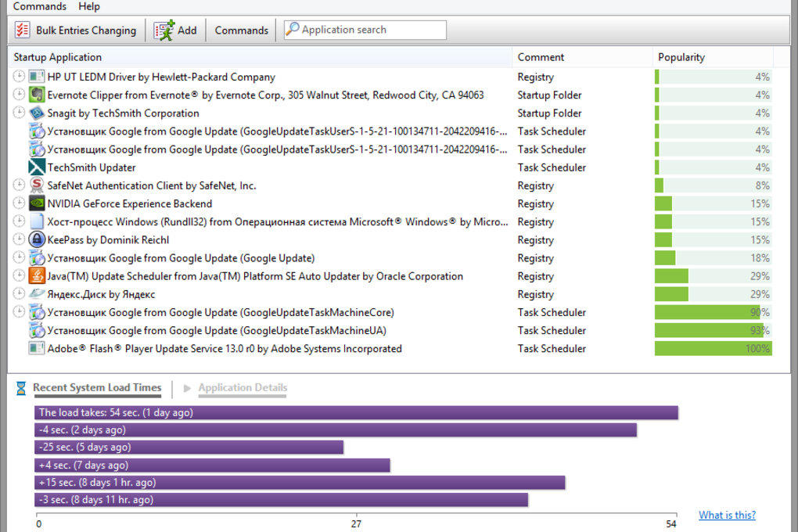Sort by the Comment column header
798x532 pixels.
[x=541, y=57]
